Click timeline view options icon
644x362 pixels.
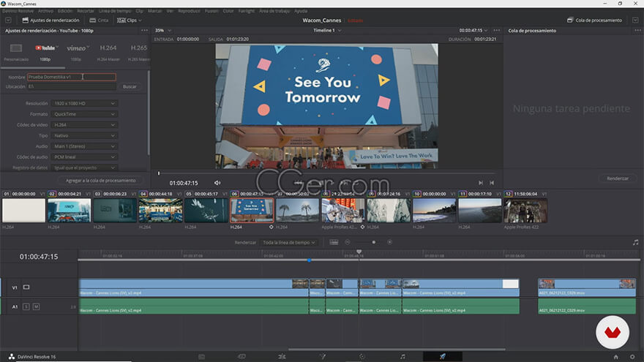pos(334,242)
